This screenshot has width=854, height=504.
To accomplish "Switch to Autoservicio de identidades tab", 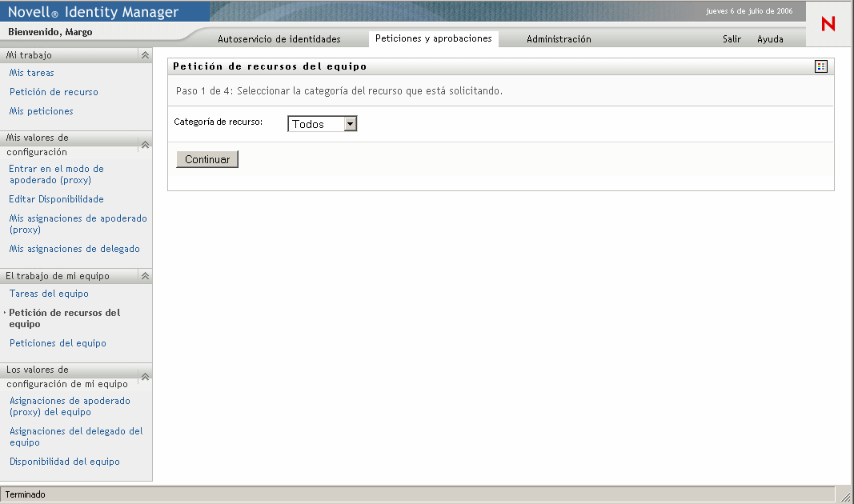I will 279,39.
